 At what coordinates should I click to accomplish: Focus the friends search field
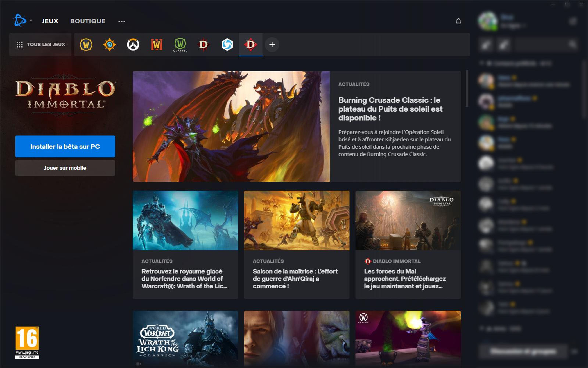click(546, 45)
